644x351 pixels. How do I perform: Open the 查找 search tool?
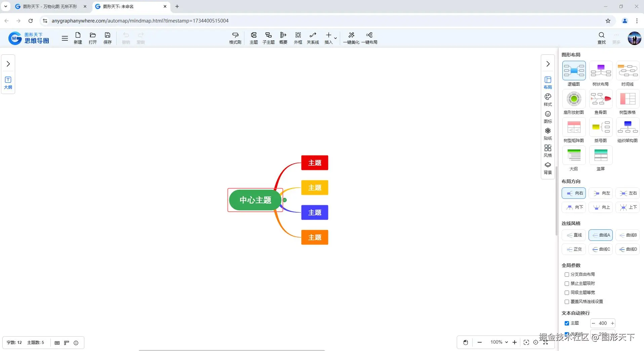(x=602, y=38)
